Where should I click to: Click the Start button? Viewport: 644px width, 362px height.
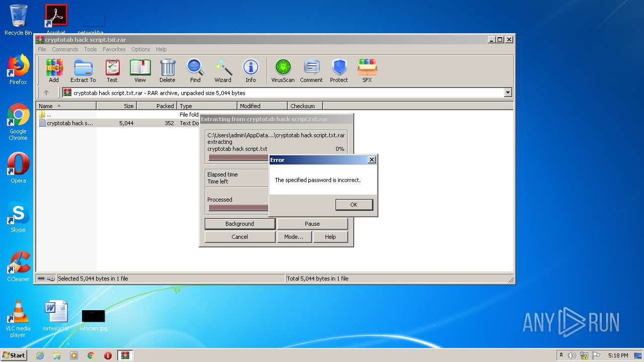pos(14,355)
